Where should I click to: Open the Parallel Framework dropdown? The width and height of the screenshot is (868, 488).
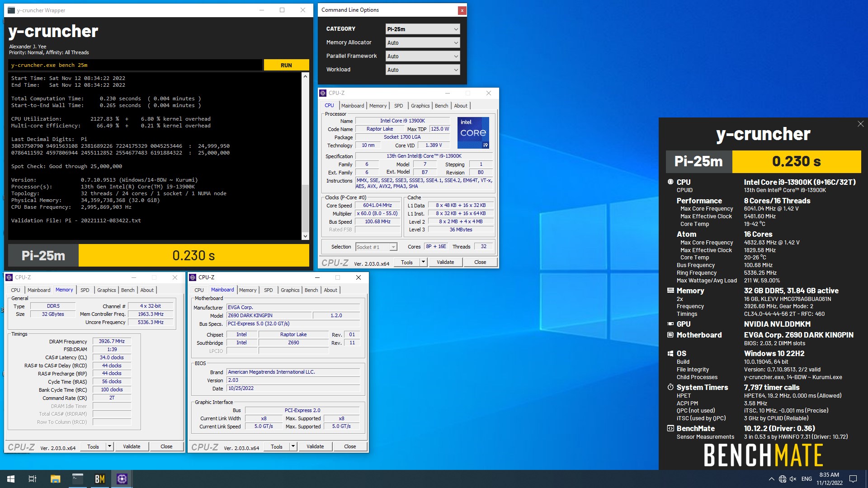click(x=423, y=56)
